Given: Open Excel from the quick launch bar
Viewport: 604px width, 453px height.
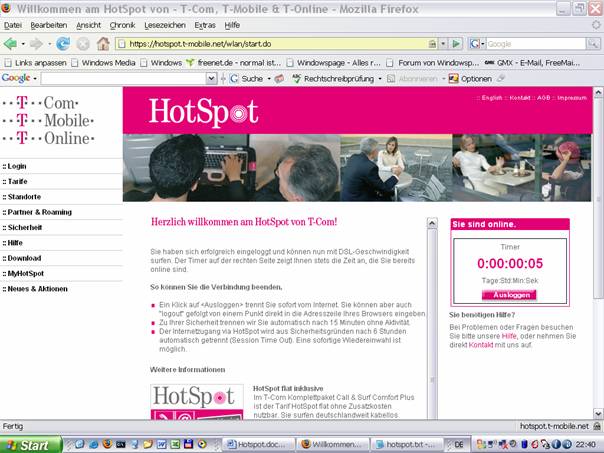Looking at the screenshot, I should point(175,444).
